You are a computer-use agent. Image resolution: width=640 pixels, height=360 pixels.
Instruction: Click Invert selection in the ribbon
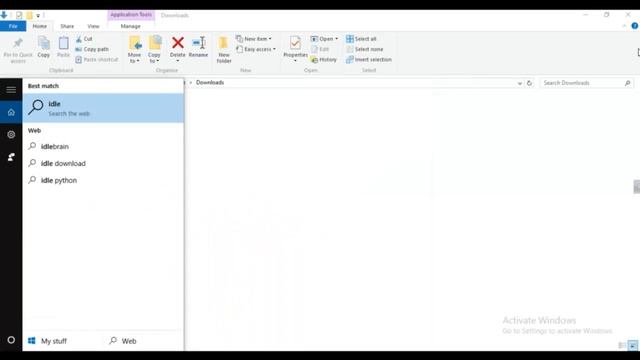click(369, 60)
